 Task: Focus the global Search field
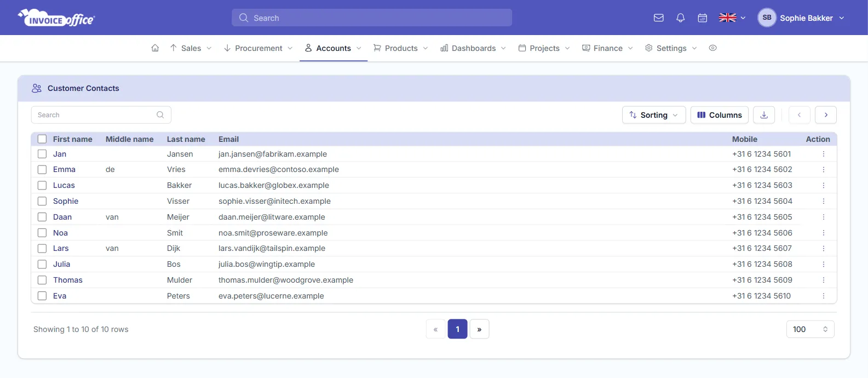pyautogui.click(x=372, y=18)
